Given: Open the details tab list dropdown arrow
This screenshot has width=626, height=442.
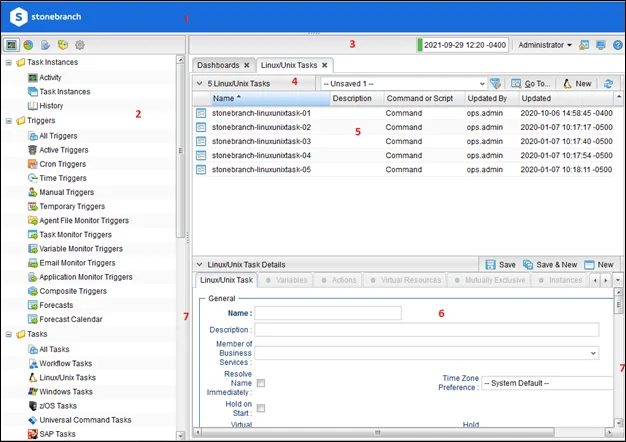Looking at the screenshot, I should tap(618, 280).
